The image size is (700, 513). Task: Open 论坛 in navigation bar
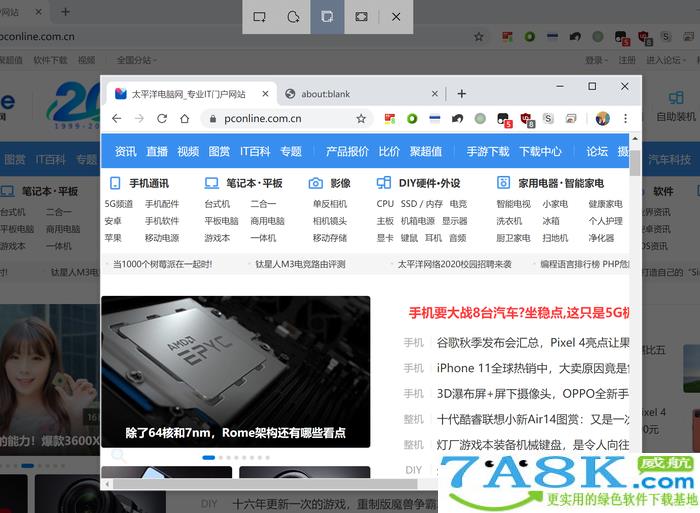[597, 151]
